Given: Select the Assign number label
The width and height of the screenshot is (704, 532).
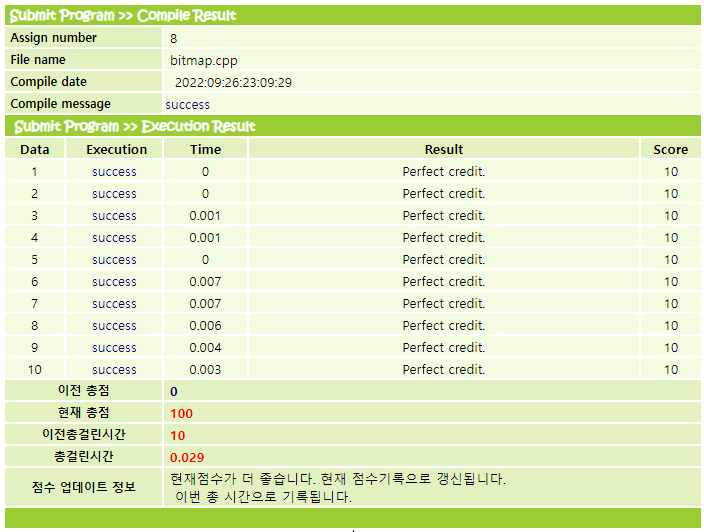Looking at the screenshot, I should [53, 38].
